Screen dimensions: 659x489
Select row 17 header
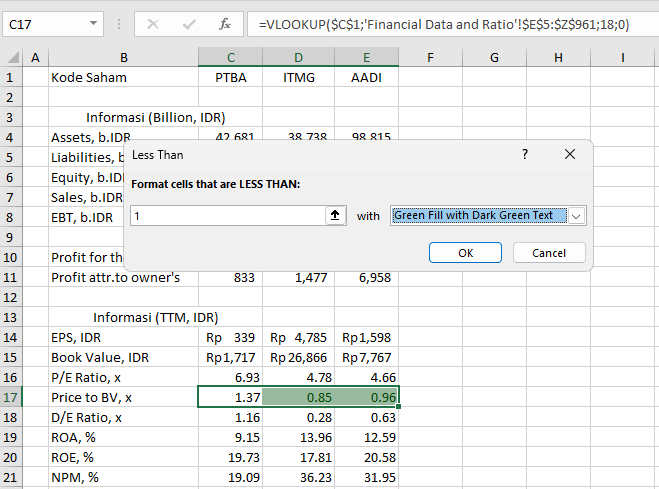point(10,397)
